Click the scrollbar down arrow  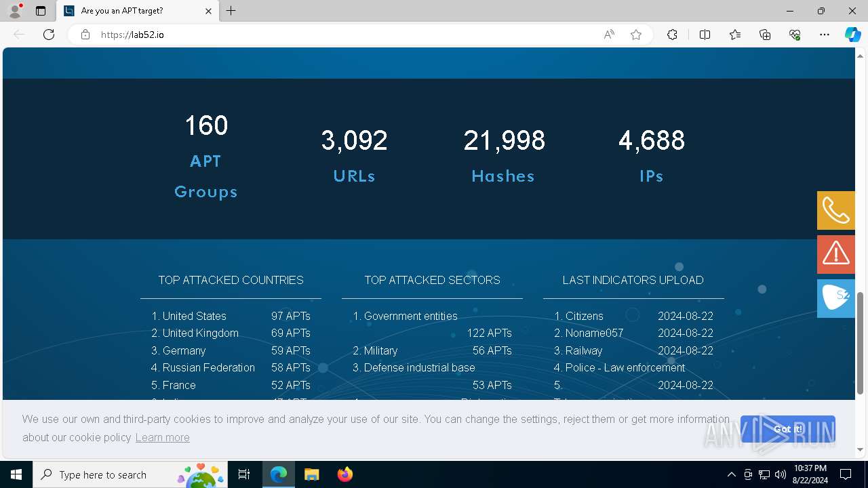[861, 449]
